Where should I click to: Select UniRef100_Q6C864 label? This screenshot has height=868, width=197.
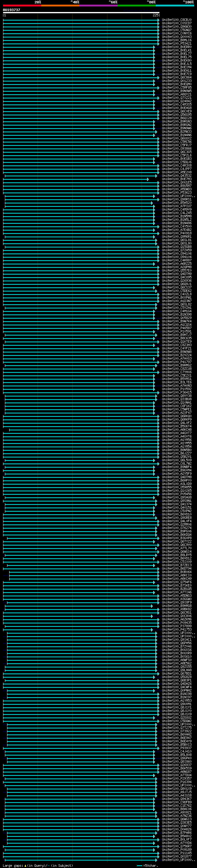point(177,78)
